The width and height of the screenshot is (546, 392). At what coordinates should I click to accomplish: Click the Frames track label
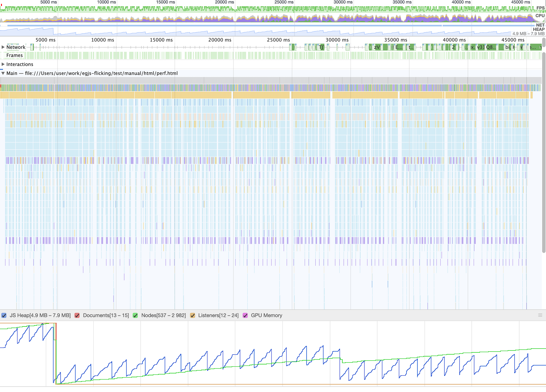[x=14, y=55]
